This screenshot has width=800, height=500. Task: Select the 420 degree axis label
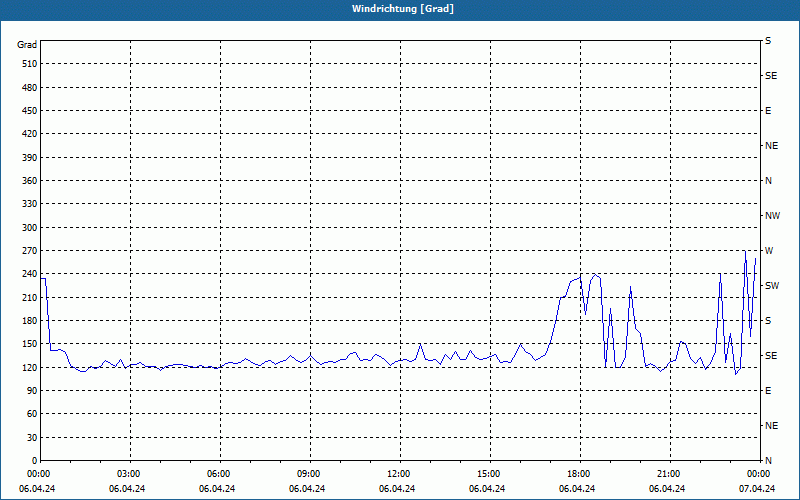pos(29,134)
